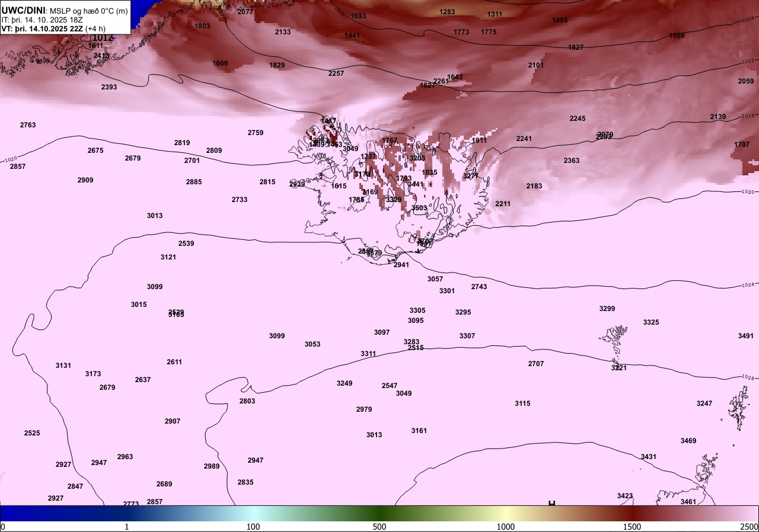This screenshot has width=759, height=532.
Task: Click the 3053 value
Action: [312, 344]
